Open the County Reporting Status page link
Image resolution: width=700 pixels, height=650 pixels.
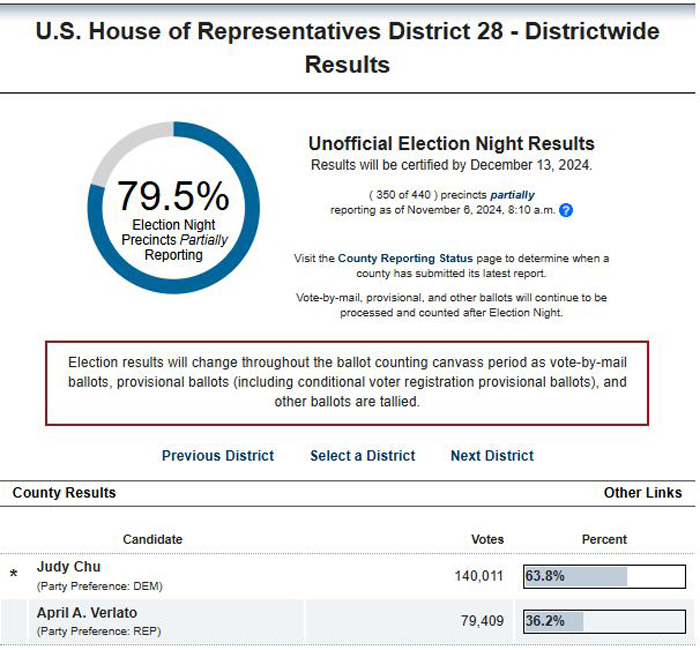(x=405, y=258)
